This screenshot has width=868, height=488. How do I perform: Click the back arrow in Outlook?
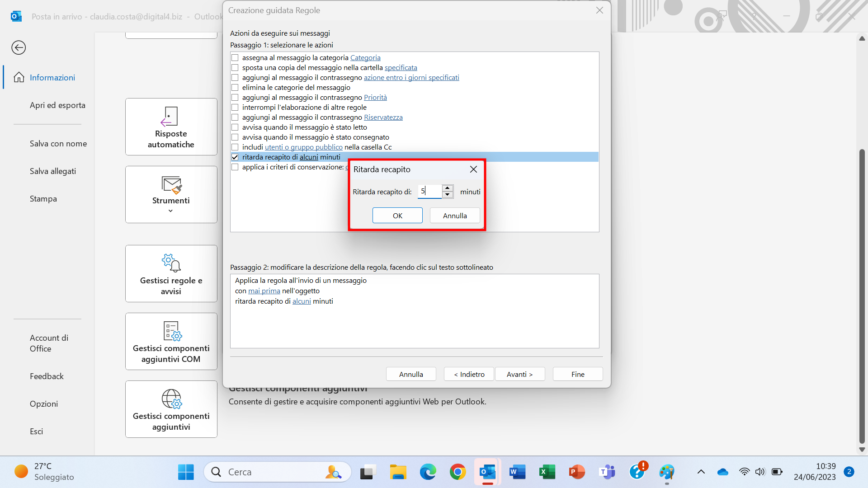19,47
